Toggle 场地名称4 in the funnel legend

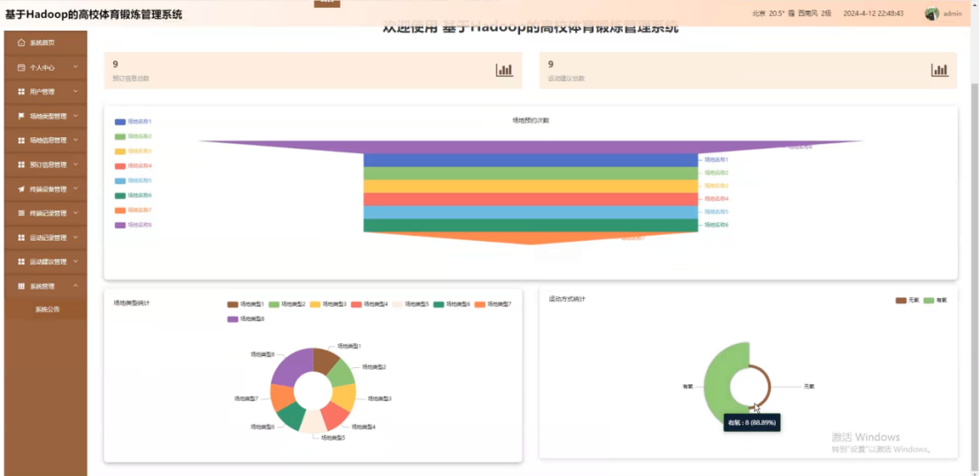pos(134,165)
